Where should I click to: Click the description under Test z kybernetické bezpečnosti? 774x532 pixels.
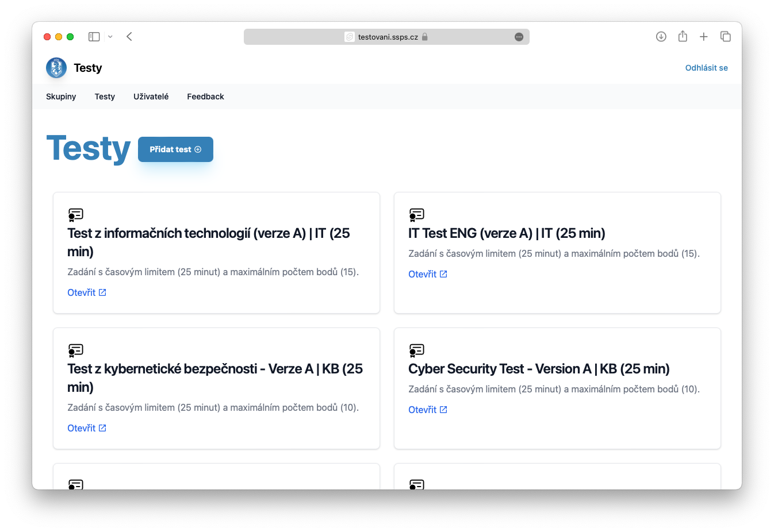tap(213, 407)
